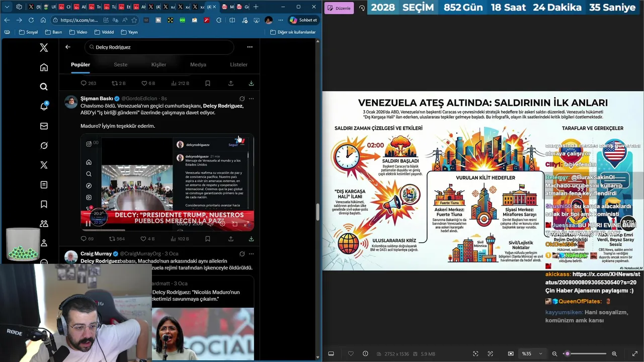The height and width of the screenshot is (362, 644).
Task: Open the tab list dropdown in Edge
Action: [7, 7]
